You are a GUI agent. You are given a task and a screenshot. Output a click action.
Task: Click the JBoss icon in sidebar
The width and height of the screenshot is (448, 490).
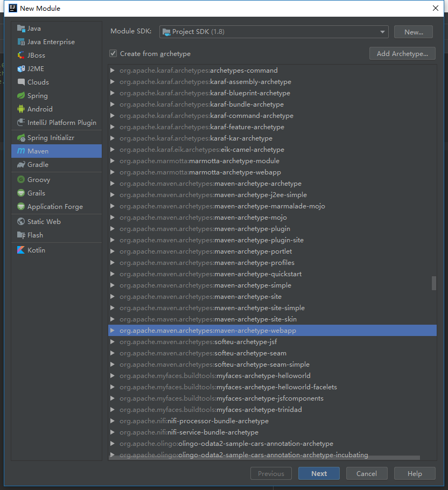click(21, 55)
